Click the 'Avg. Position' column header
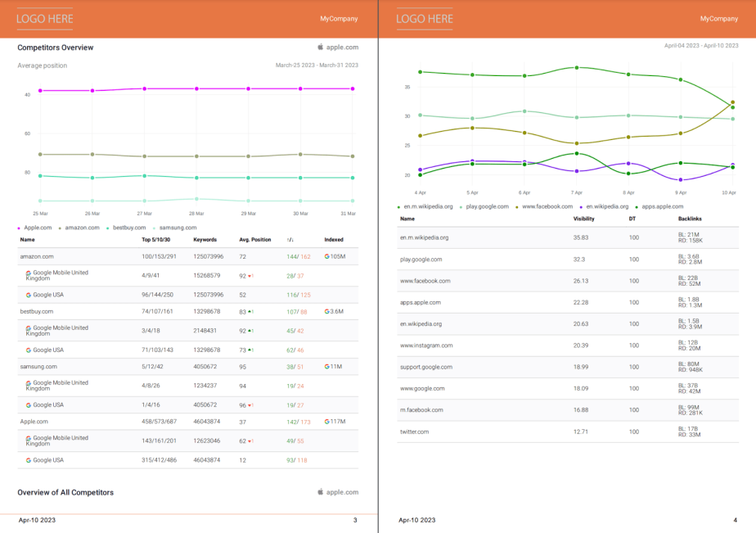 point(255,240)
